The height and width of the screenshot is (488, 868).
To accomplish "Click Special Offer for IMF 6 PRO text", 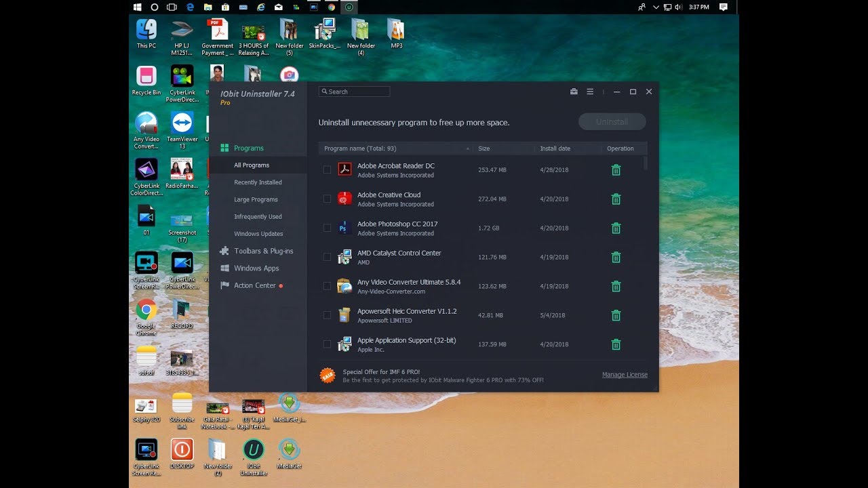I will pos(381,372).
